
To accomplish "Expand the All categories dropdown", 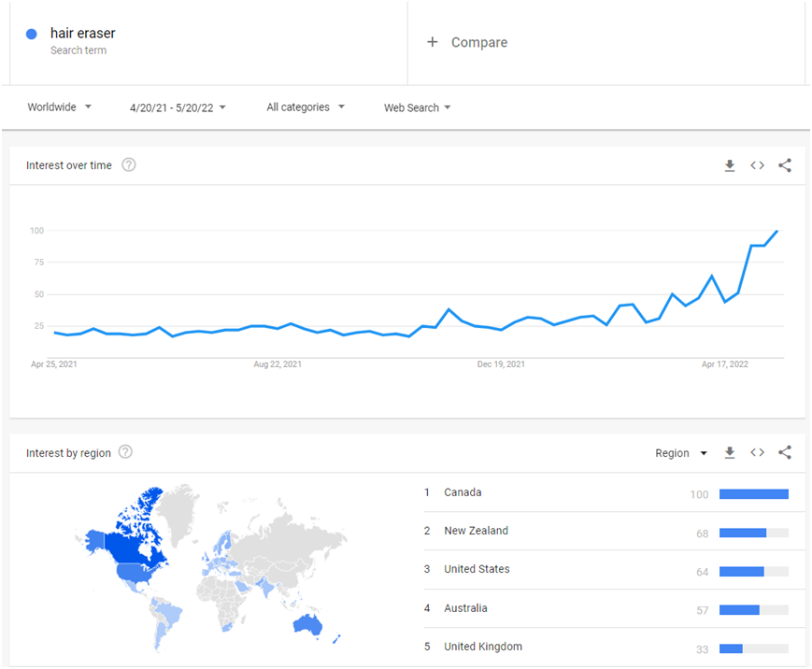I will coord(306,107).
